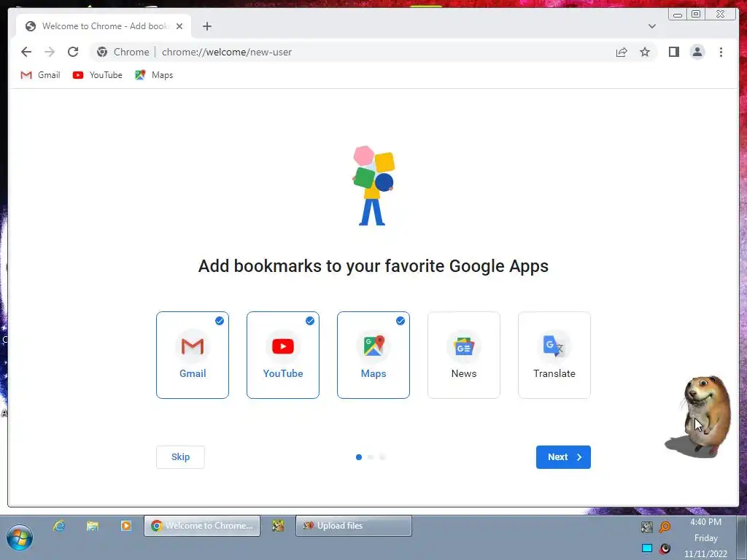Open a new tab with plus button
This screenshot has height=560, width=747.
coord(206,26)
